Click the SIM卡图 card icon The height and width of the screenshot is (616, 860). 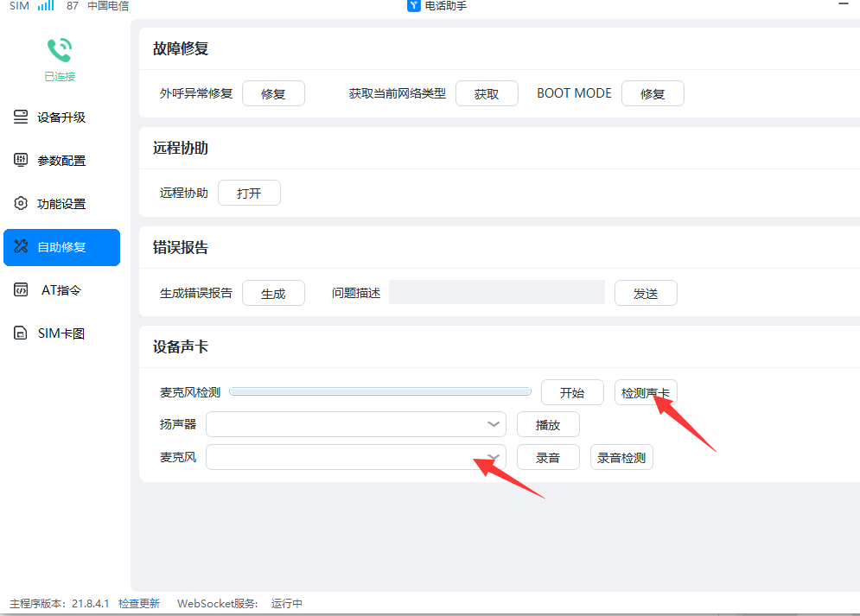(x=20, y=333)
